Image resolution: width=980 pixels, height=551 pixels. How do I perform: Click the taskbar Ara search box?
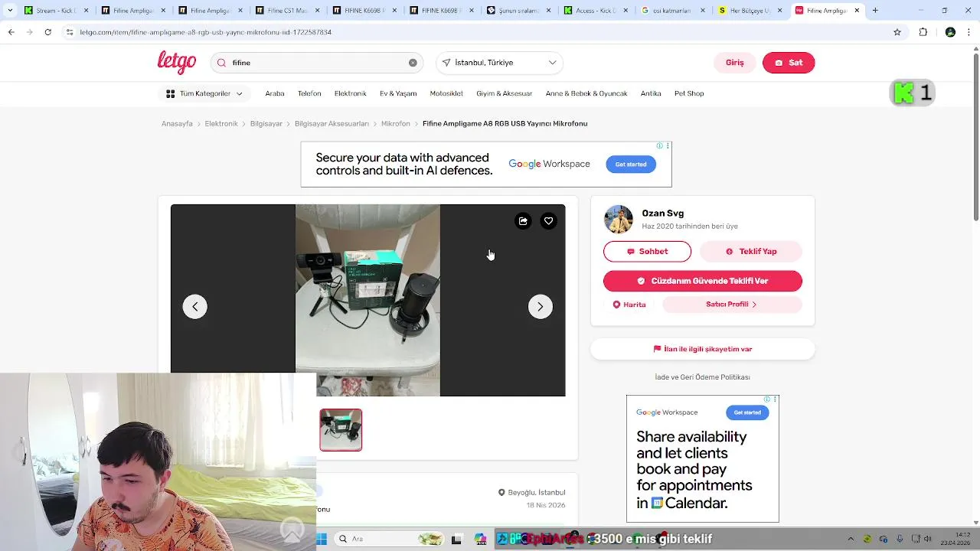click(x=390, y=540)
